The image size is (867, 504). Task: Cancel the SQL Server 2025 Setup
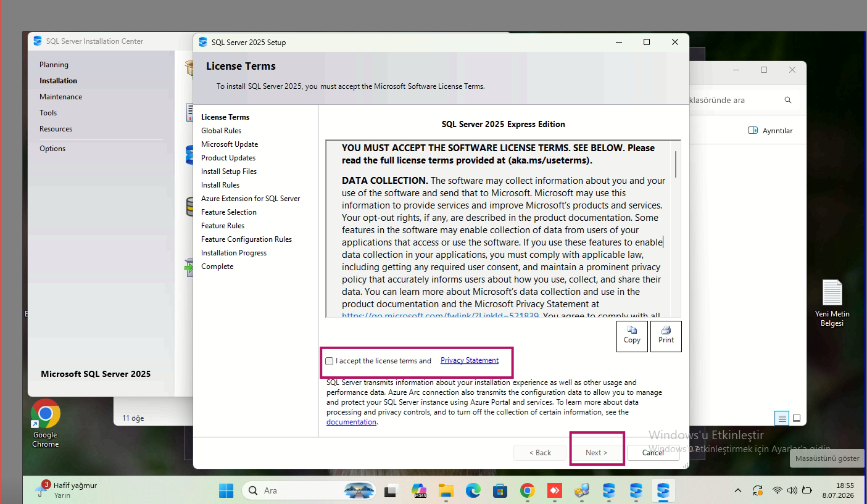point(653,453)
